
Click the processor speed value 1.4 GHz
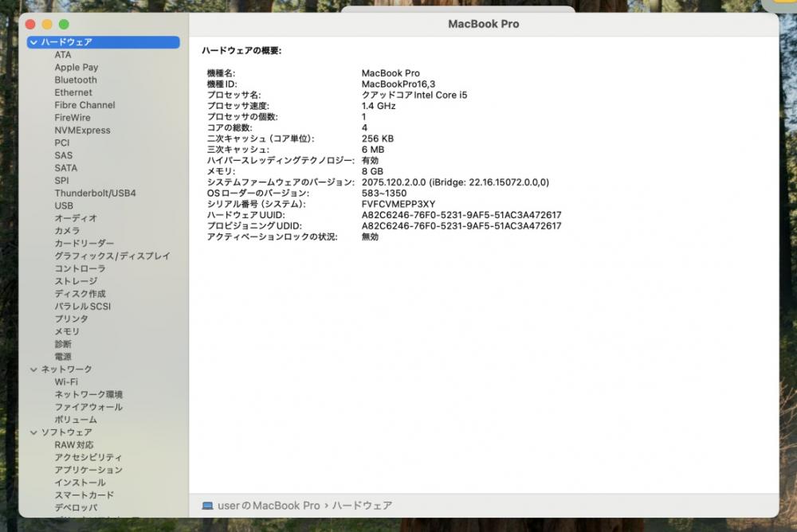pyautogui.click(x=379, y=106)
